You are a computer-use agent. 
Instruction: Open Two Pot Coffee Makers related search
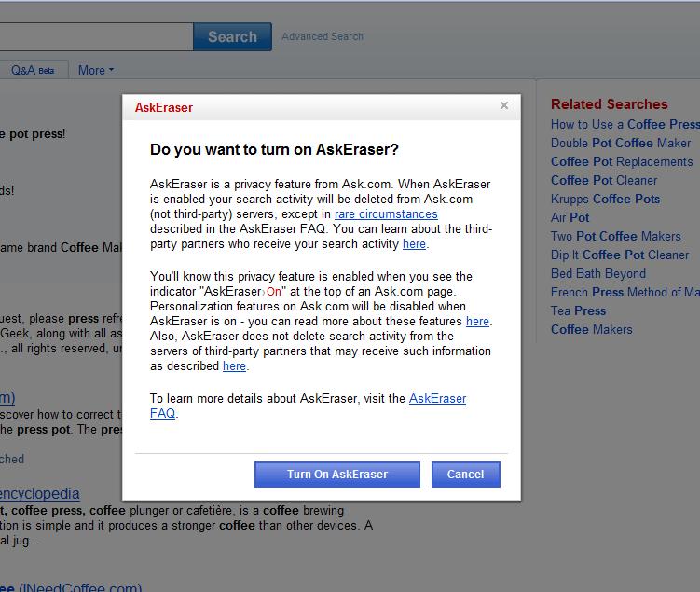(615, 236)
